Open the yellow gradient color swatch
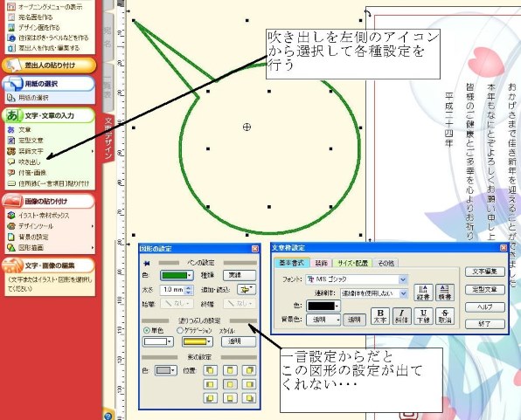Viewport: 521px width, 420px height. pos(198,341)
